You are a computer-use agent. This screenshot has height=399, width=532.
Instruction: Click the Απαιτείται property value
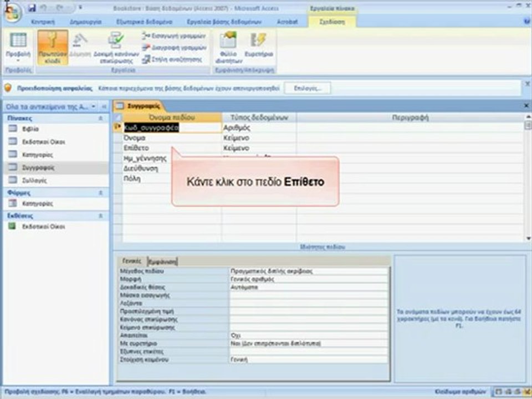(309, 336)
